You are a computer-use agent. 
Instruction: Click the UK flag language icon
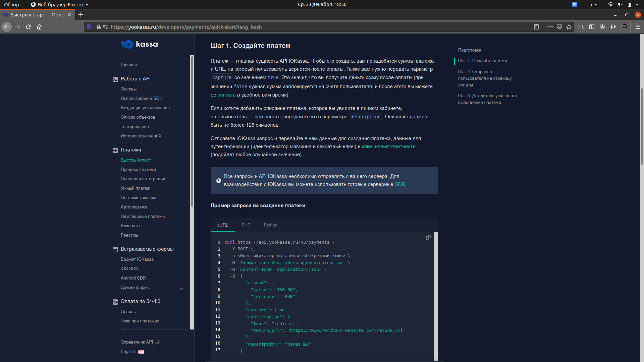(141, 352)
